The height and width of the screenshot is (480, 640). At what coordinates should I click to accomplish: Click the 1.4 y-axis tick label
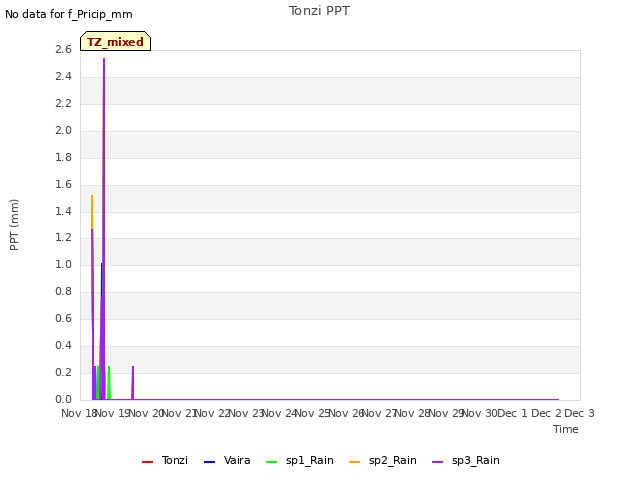(63, 211)
